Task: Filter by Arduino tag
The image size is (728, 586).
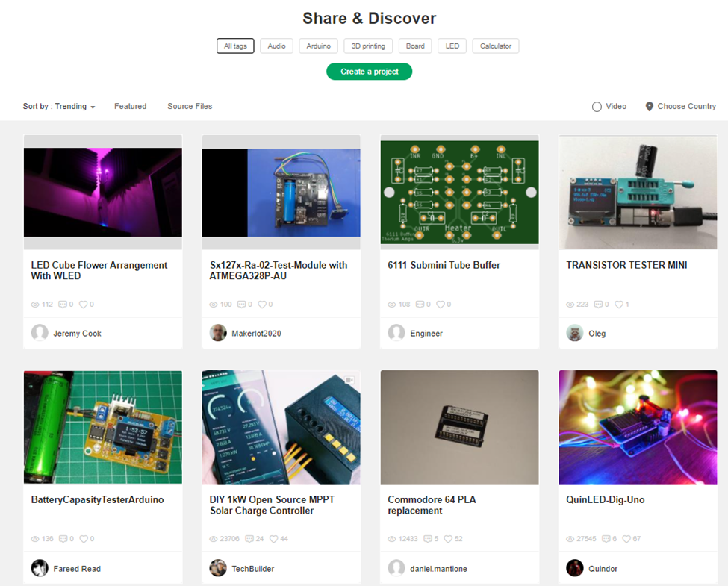Action: click(319, 46)
